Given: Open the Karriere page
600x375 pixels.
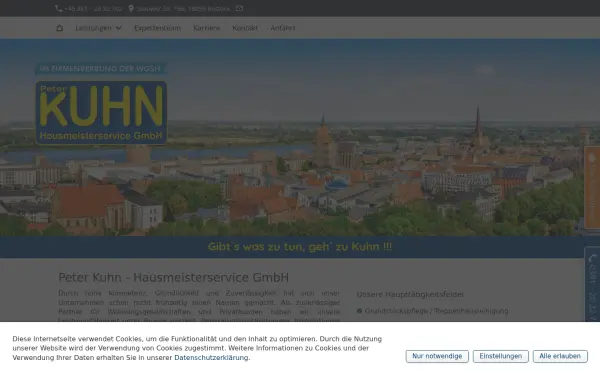Looking at the screenshot, I should pos(207,28).
